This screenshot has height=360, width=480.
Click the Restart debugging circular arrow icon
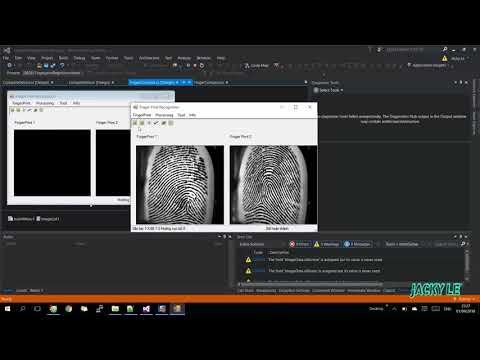(x=202, y=65)
